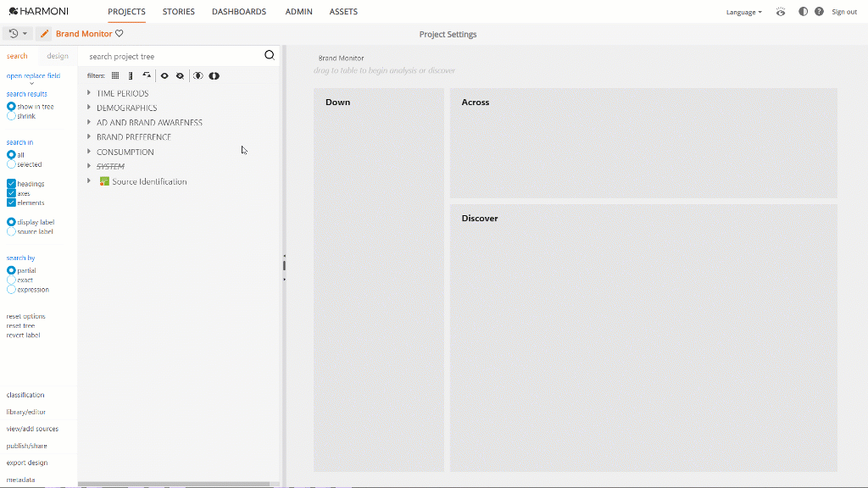The image size is (868, 488).
Task: Open history dropdown arrow
Action: pyautogui.click(x=25, y=34)
